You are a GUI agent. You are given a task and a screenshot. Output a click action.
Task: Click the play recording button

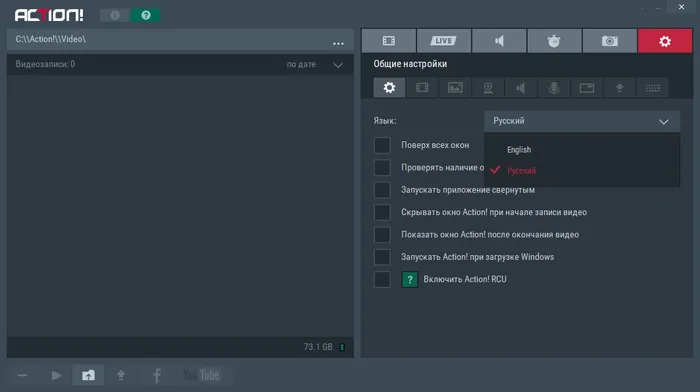[56, 375]
